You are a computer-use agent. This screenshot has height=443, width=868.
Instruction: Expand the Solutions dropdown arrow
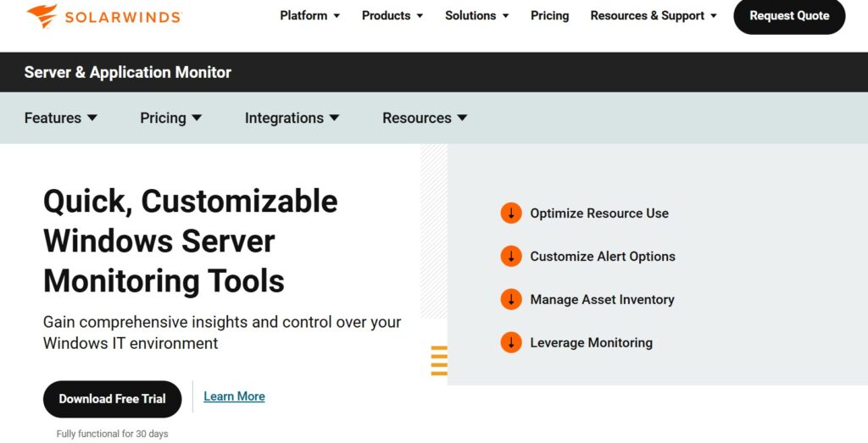pyautogui.click(x=505, y=16)
